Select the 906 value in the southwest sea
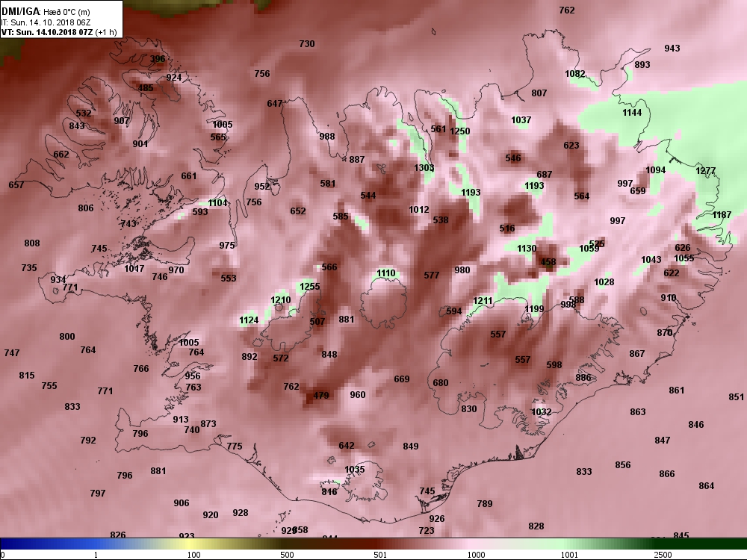Screen dimensions: 747x560 pos(181,503)
